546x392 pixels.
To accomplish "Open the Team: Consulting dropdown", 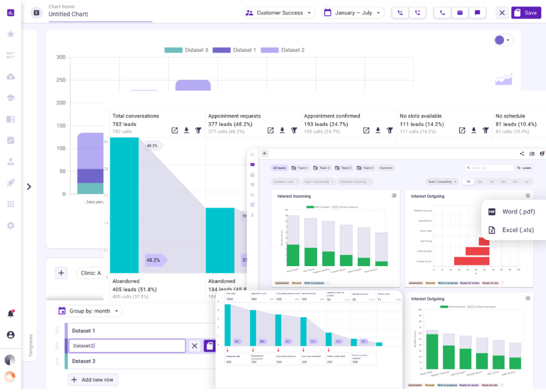I will [442, 182].
